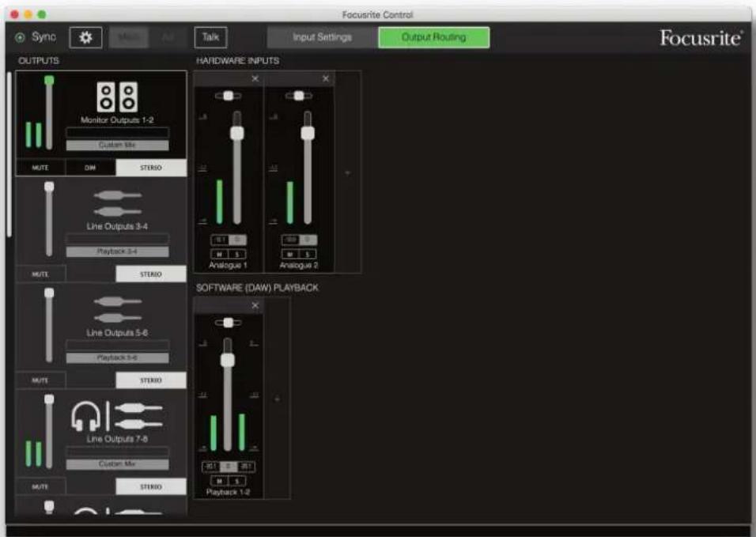Click the Playback 1-2 left level value box
The image size is (756, 537).
pyautogui.click(x=210, y=467)
